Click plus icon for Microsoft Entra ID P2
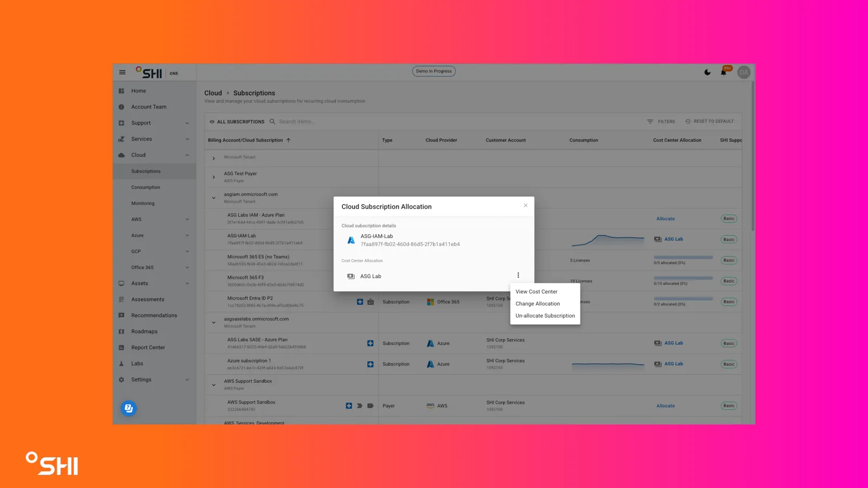868x488 pixels. [x=360, y=301]
